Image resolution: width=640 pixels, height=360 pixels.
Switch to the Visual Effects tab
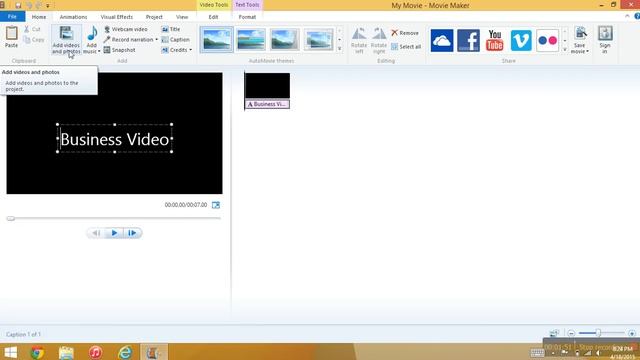pos(117,17)
